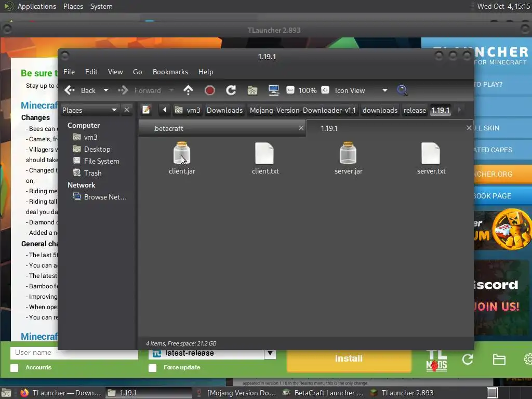This screenshot has height=399, width=532.
Task: Open the Go menu
Action: coord(137,72)
